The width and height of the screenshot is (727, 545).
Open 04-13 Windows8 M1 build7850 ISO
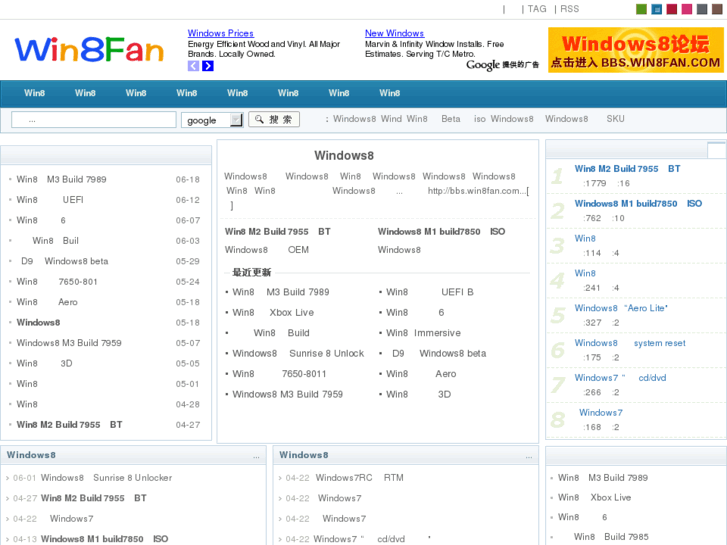pyautogui.click(x=104, y=539)
